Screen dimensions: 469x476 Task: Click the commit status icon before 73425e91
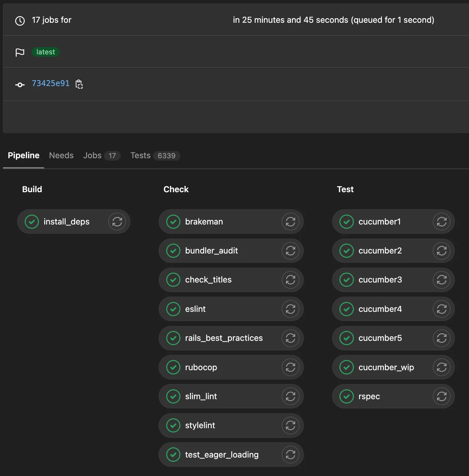20,85
